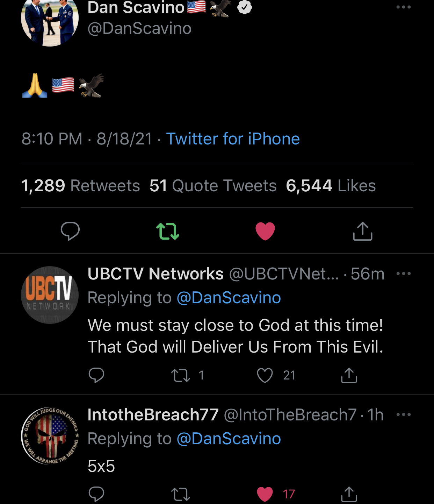Remove like from IntotheBreach77 reply
434x504 pixels.
(x=265, y=494)
